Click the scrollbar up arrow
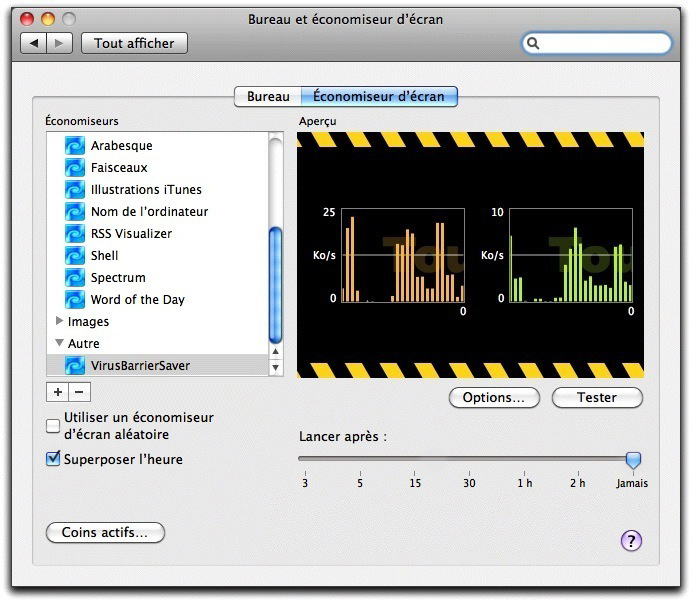Image resolution: width=692 pixels, height=602 pixels. point(275,352)
